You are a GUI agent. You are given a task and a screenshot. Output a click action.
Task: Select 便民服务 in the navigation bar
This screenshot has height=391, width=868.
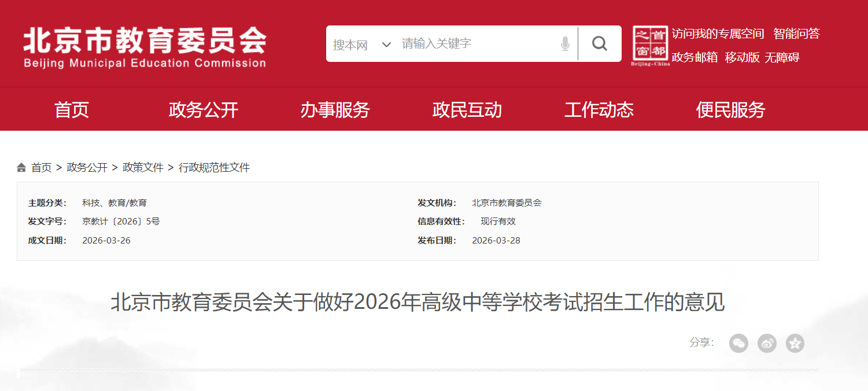(730, 109)
